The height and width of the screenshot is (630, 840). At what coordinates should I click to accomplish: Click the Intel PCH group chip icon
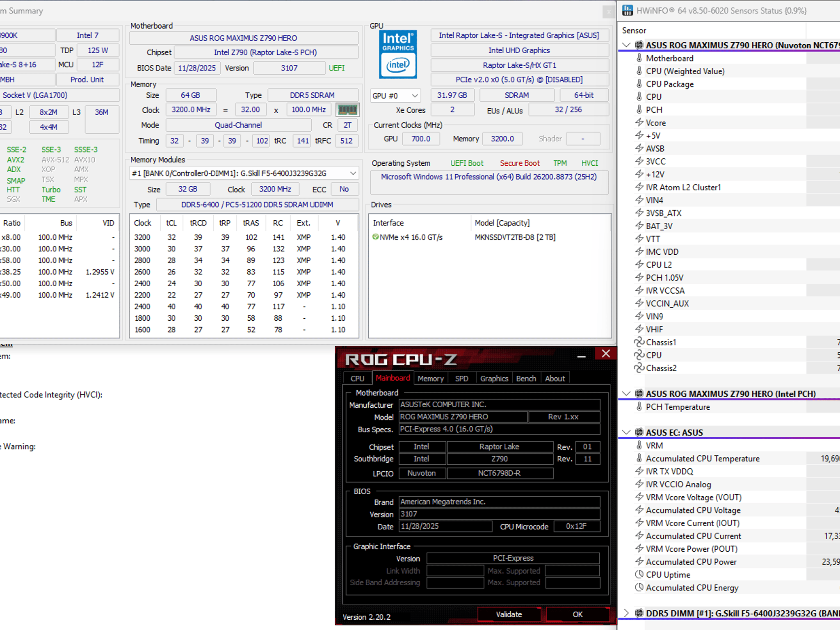[x=639, y=394]
